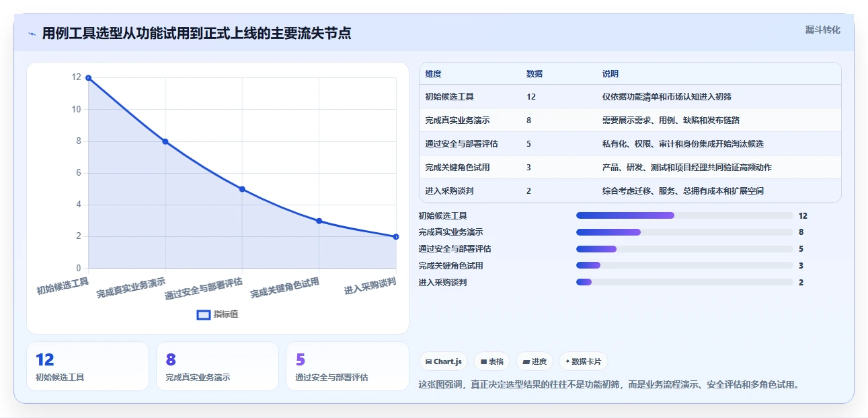This screenshot has width=868, height=418.
Task: Click the progress value 8 for 完成真实业务演示
Action: 801,232
